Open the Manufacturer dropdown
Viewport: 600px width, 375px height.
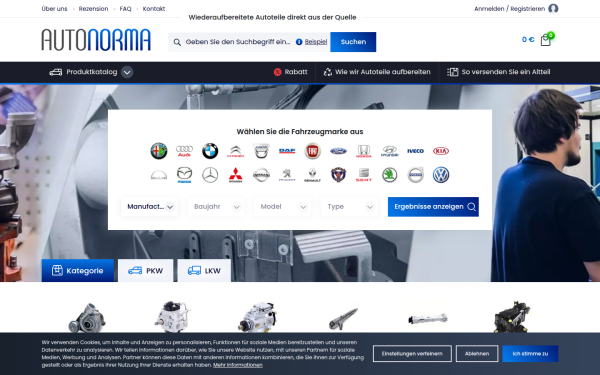(150, 207)
